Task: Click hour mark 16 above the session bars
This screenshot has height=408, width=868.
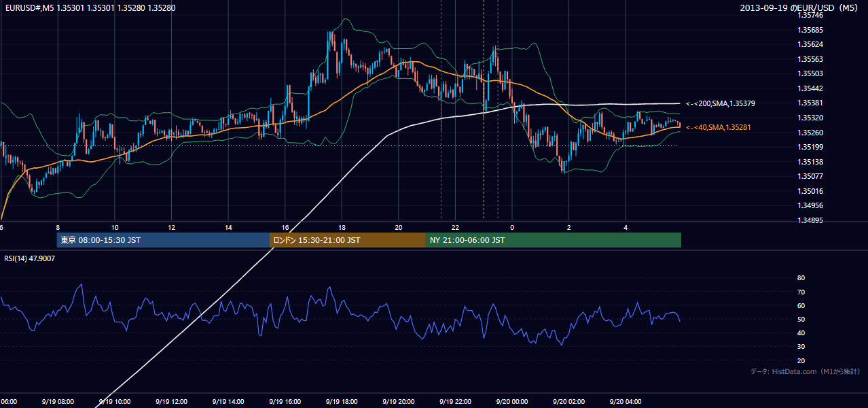Action: pos(285,227)
